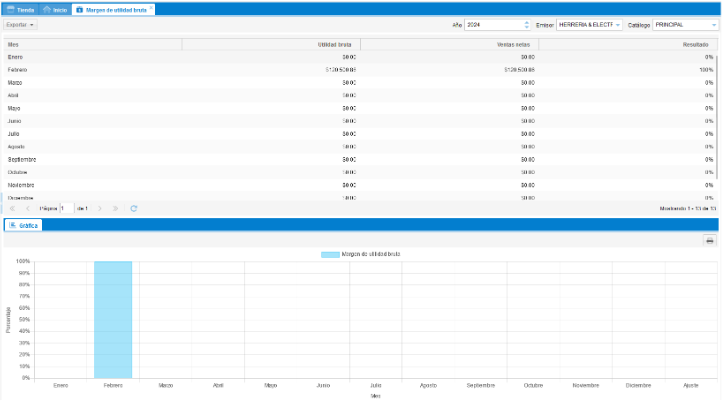Close the Margen de utilidad bruta tab

point(151,8)
